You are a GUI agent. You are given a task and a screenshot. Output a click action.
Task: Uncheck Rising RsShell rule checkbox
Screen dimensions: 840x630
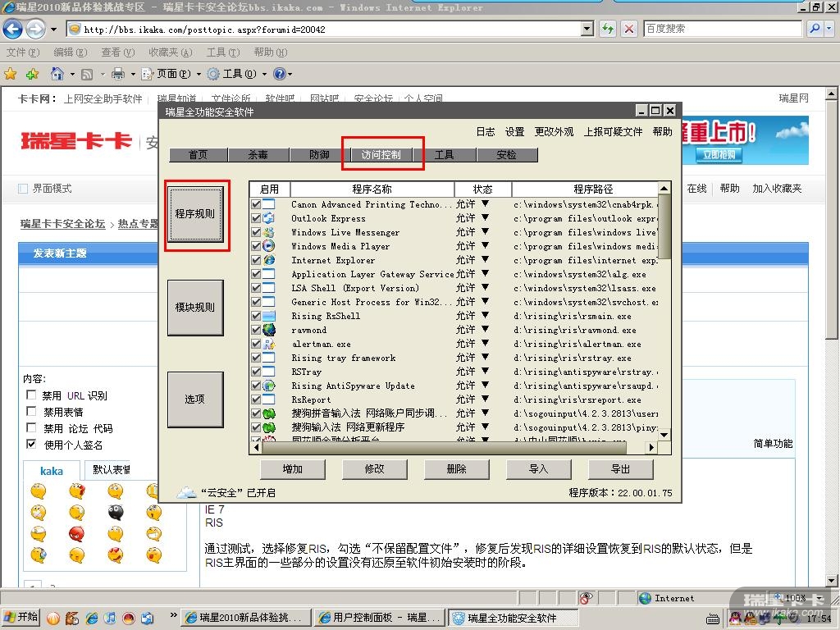click(256, 316)
